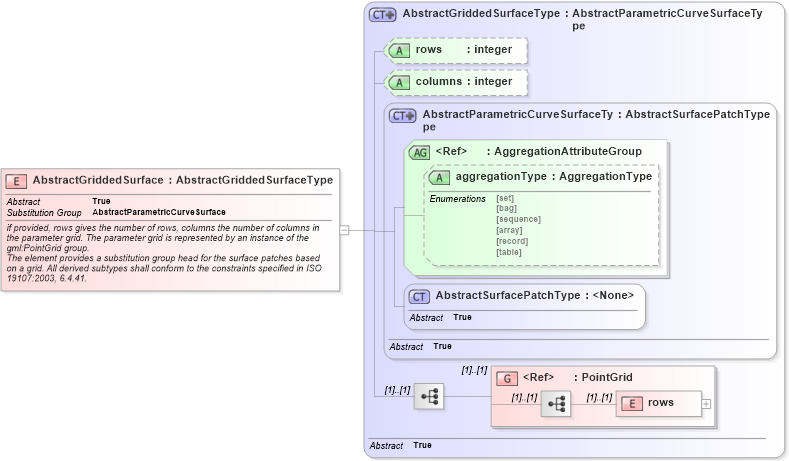Click the A icon beside rows attribute

tap(400, 50)
